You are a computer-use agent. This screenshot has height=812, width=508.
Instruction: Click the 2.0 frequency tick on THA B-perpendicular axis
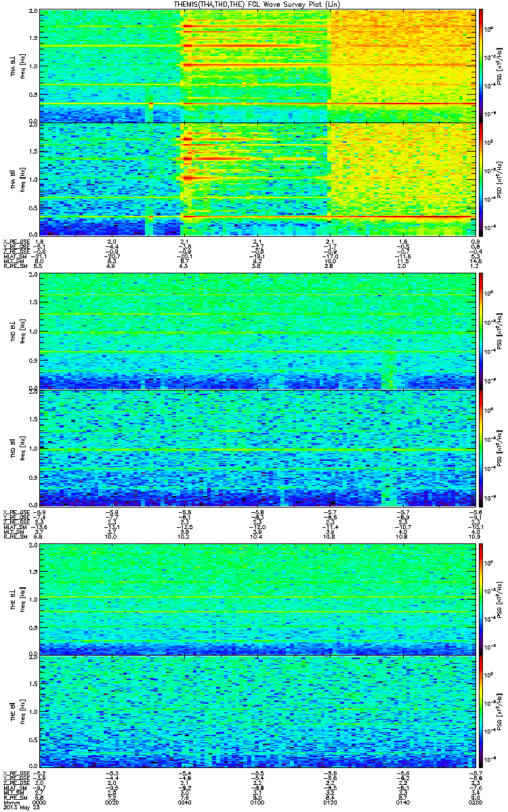(x=33, y=12)
